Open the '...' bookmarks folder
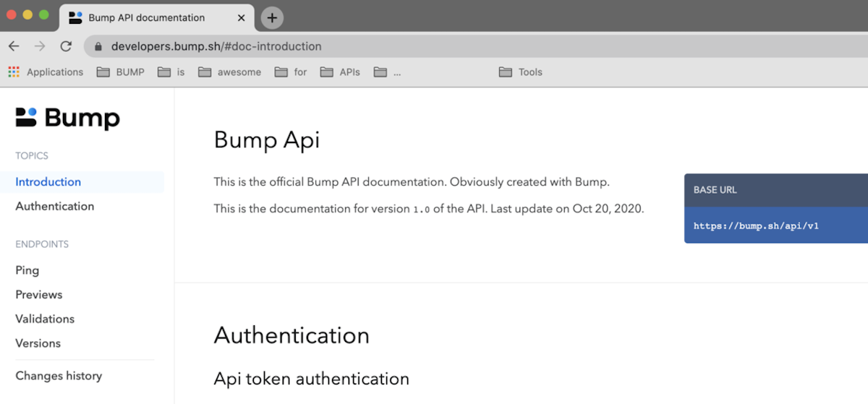 tap(387, 72)
